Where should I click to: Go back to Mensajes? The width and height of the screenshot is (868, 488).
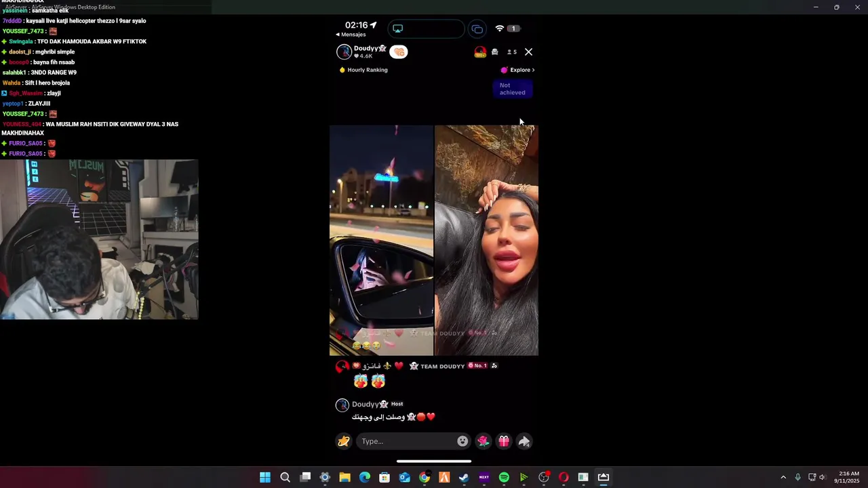351,35
